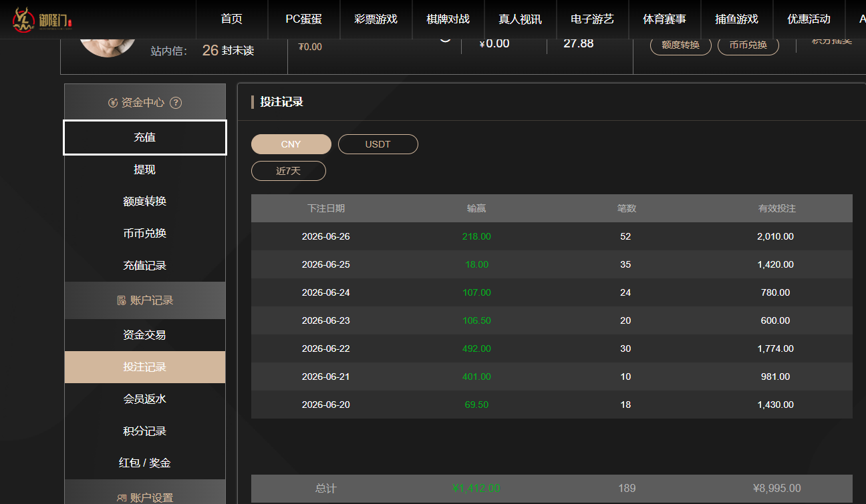Click the 2026-06-25 date cell
The height and width of the screenshot is (504, 866).
point(326,264)
